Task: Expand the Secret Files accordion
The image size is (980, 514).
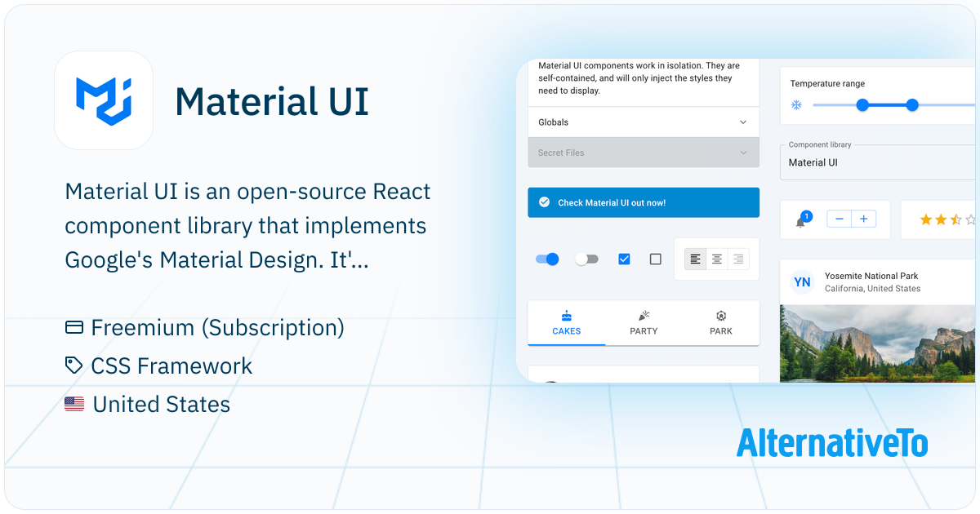Action: [644, 153]
